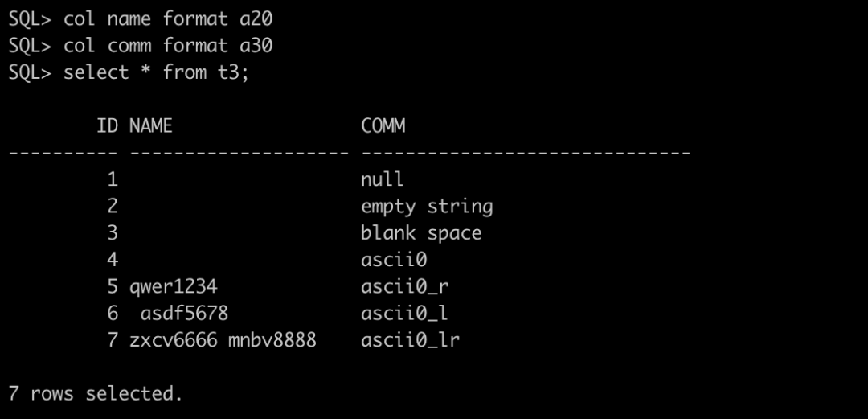Click the 'qwer1234' name value
This screenshot has height=419, width=868.
coord(174,287)
